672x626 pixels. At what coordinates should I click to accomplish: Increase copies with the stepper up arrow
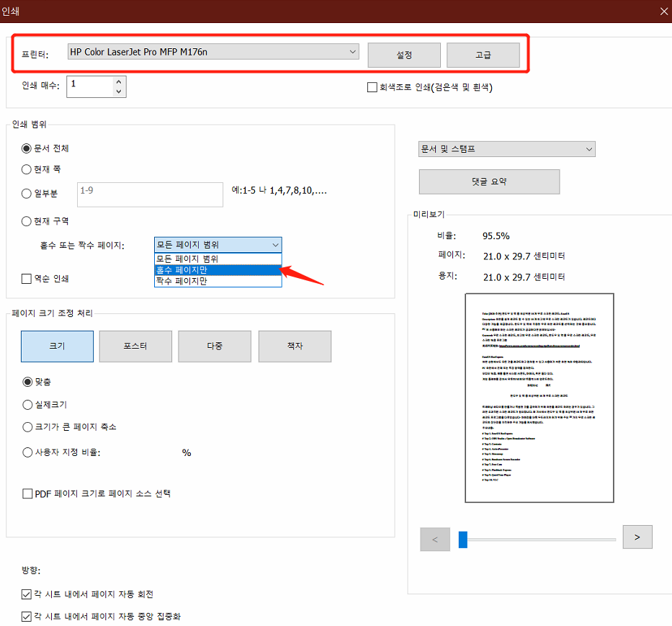click(120, 81)
